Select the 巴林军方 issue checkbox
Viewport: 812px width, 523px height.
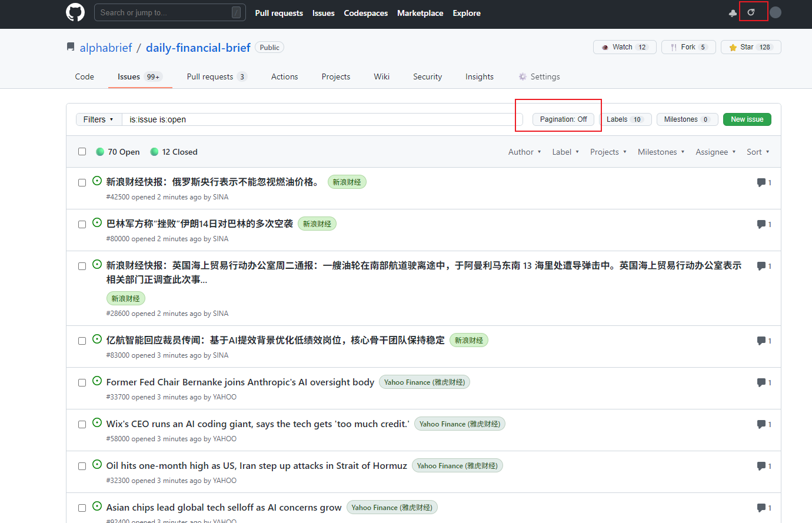click(82, 224)
